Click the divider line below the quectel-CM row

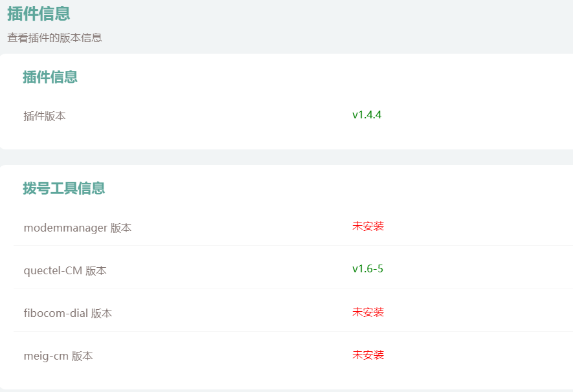tap(291, 289)
